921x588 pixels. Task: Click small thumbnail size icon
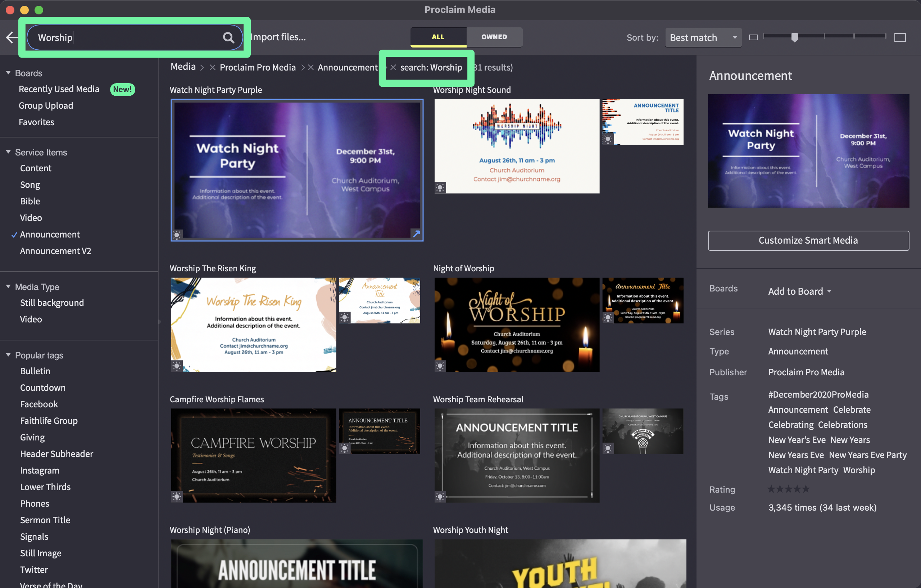pyautogui.click(x=753, y=37)
